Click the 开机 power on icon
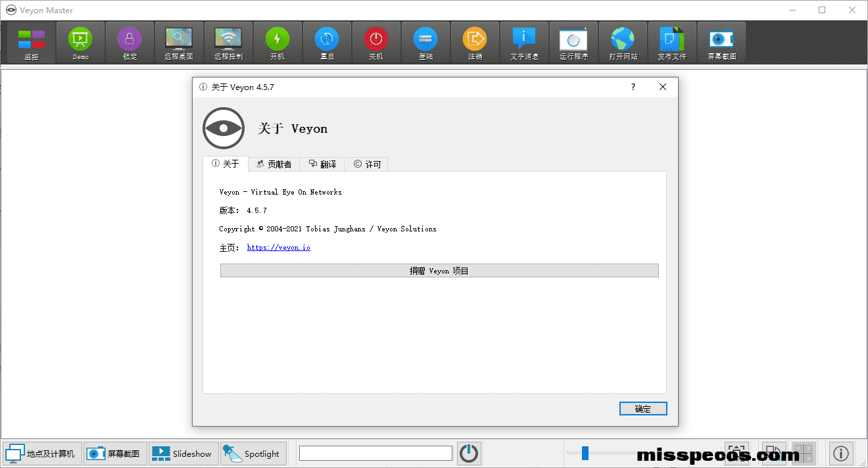This screenshot has height=468, width=868. pos(277,43)
